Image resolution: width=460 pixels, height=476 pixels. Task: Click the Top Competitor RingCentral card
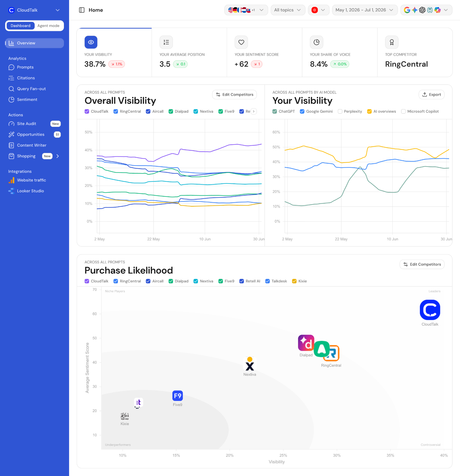tap(415, 53)
